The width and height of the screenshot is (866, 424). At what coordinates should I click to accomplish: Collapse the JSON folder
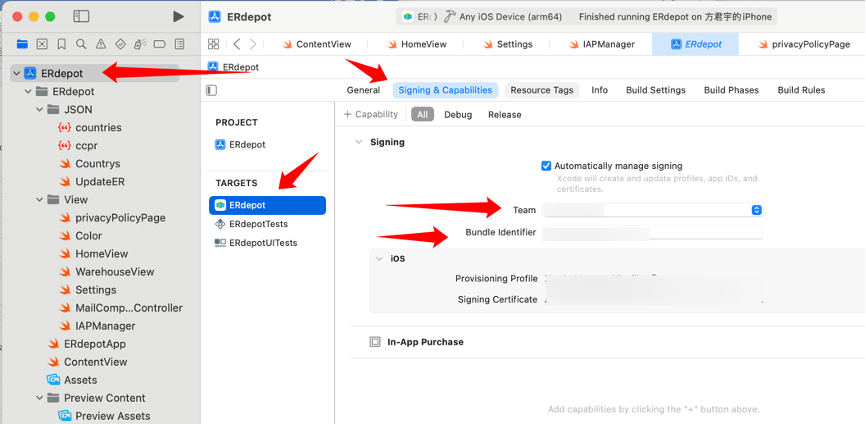coord(40,109)
